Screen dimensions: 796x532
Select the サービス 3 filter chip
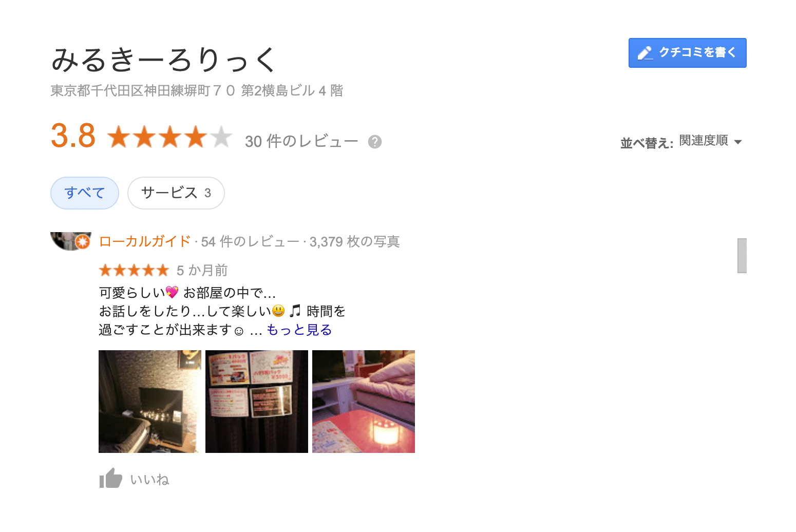pos(176,193)
